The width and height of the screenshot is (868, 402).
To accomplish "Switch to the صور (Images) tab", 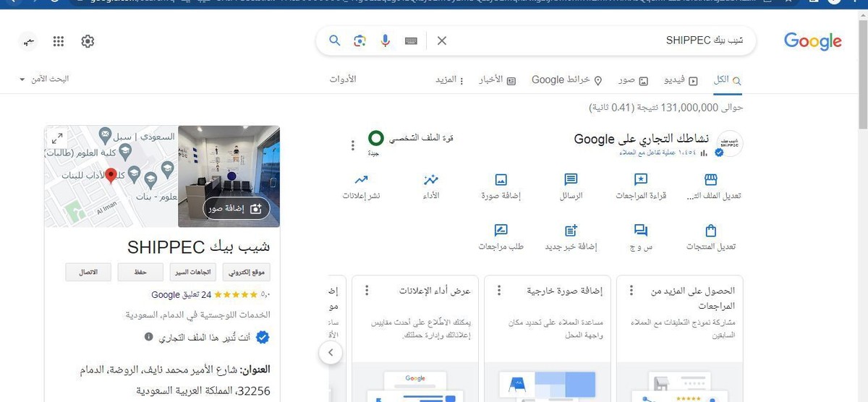I will (633, 80).
